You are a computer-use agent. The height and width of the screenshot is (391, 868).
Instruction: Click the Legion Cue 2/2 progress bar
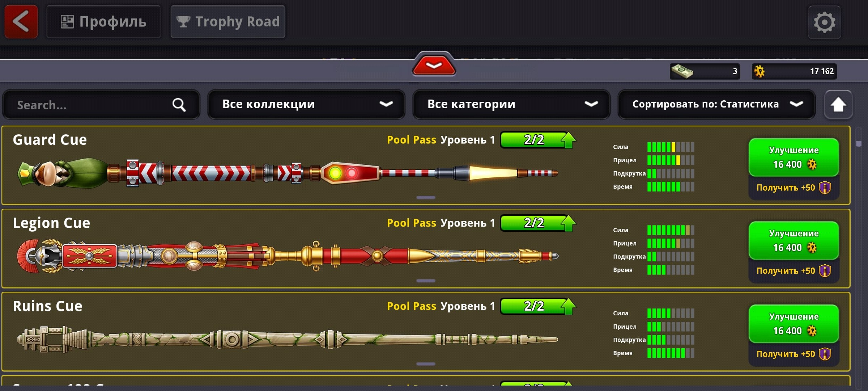(x=534, y=223)
